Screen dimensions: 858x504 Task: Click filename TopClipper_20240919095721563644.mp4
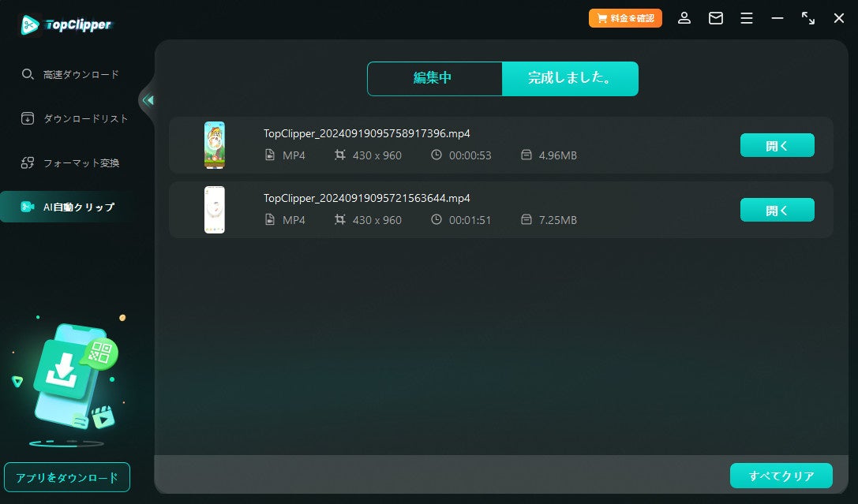tap(366, 198)
